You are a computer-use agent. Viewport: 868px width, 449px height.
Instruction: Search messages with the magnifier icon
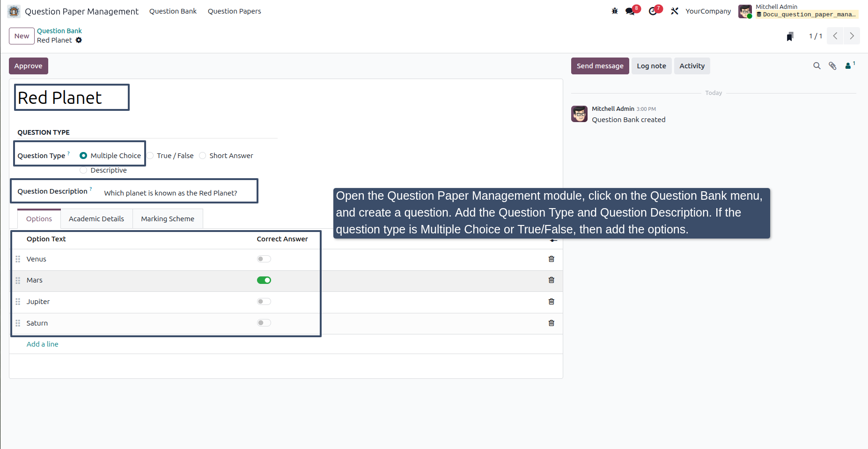[817, 66]
